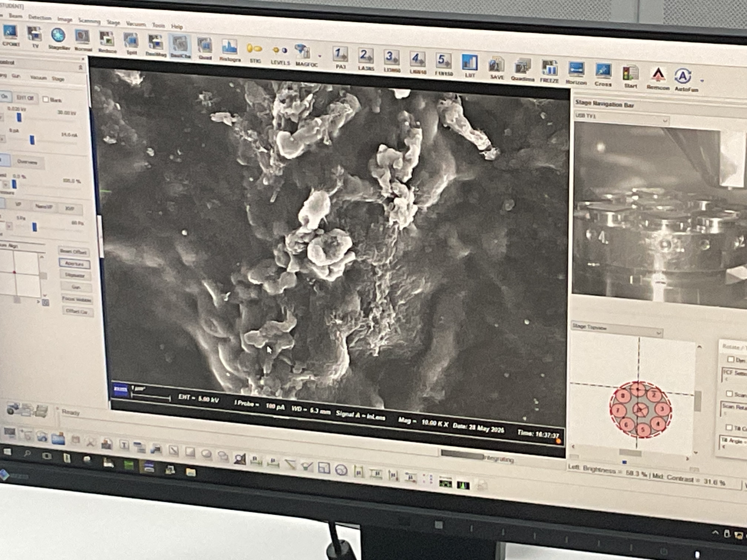747x560 pixels.
Task: Click the TV camera icon
Action: (x=34, y=34)
